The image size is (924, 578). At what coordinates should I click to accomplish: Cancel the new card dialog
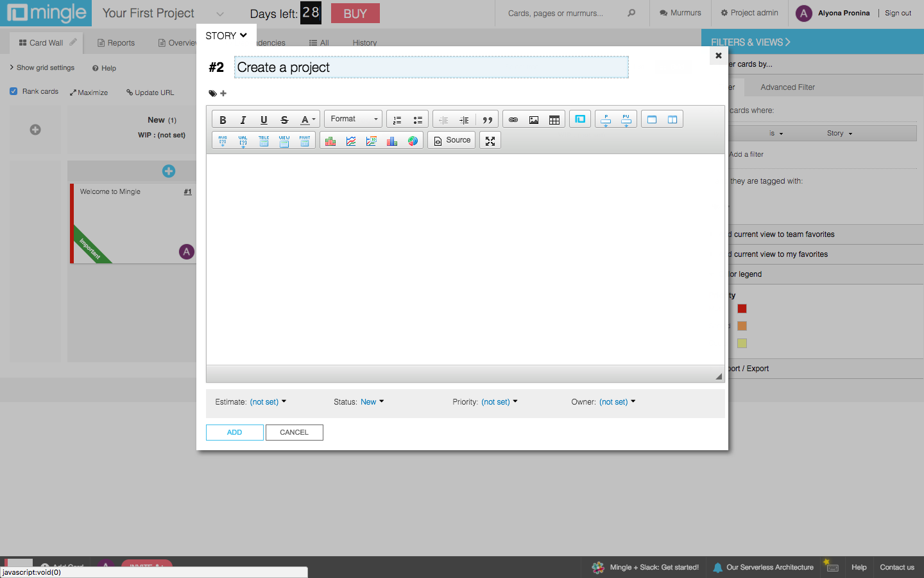(295, 433)
